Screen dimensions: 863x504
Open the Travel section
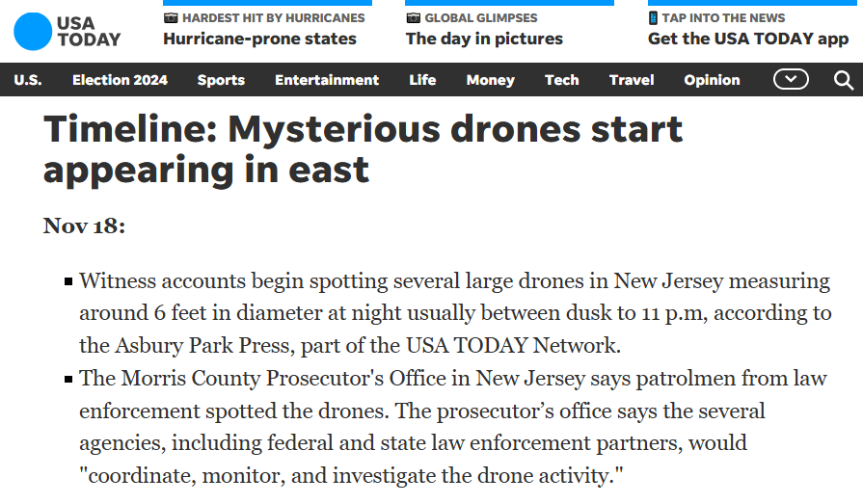632,80
